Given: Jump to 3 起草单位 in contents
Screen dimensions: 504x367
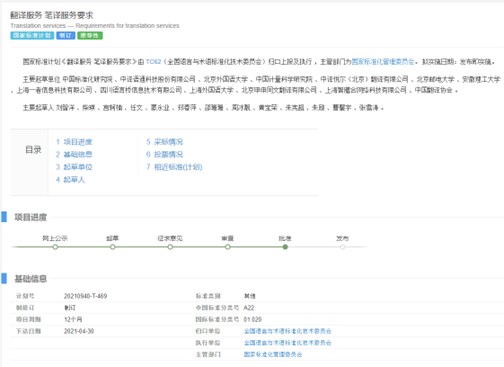Looking at the screenshot, I should [x=74, y=167].
